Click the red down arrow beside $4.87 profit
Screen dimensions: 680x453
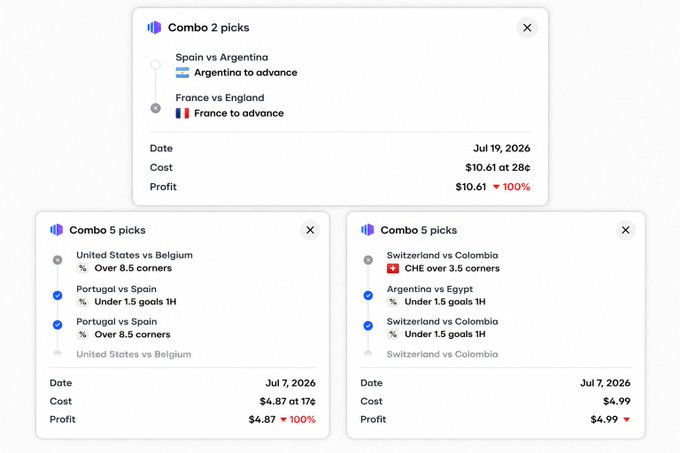tap(283, 420)
